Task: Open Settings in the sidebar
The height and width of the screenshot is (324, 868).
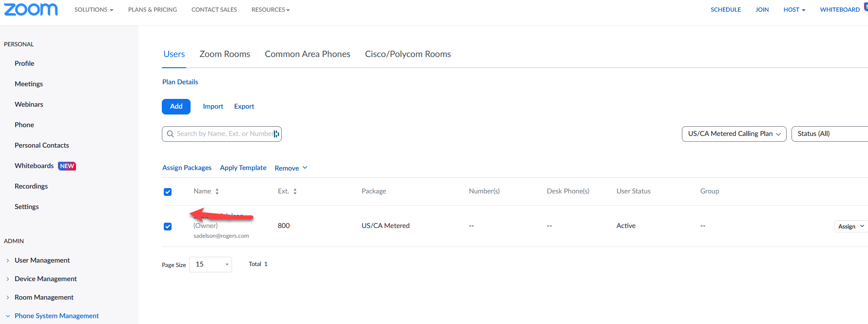Action: 27,207
